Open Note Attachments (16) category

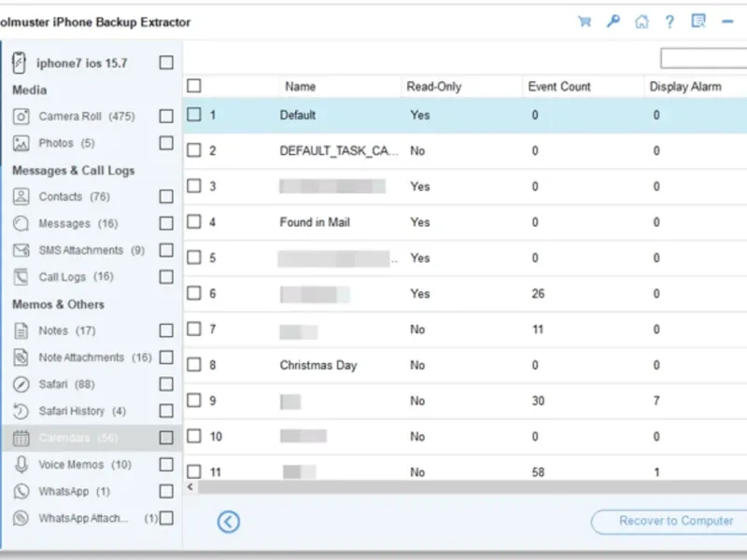click(x=95, y=357)
